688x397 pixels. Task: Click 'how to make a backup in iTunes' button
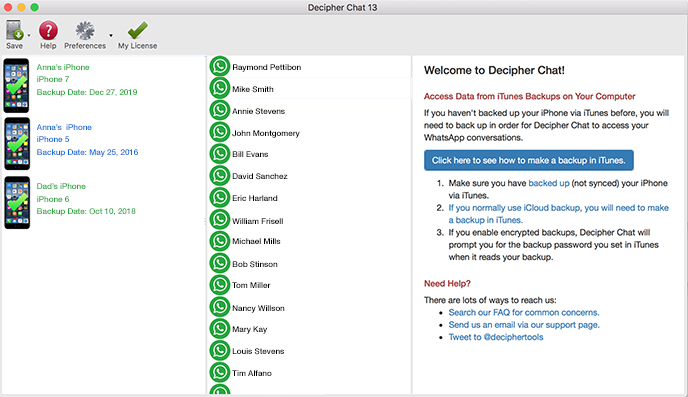click(x=529, y=160)
